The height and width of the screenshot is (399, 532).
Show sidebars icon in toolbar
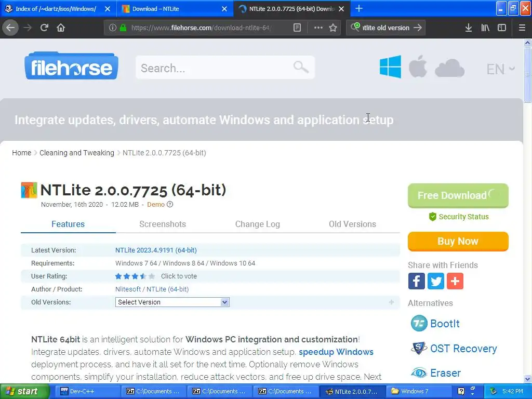[502, 28]
